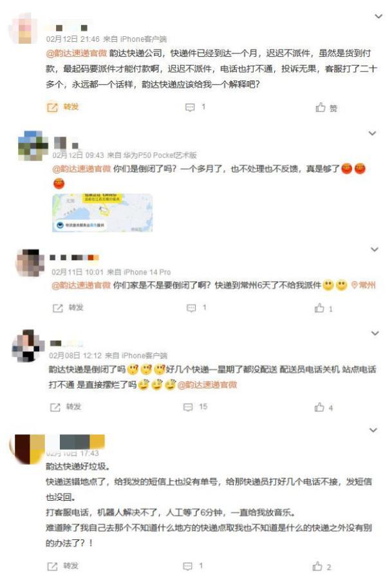The width and height of the screenshot is (392, 580).
Task: Expand the chevron menu on the iPhone 14 Pro post
Action: coord(375,249)
